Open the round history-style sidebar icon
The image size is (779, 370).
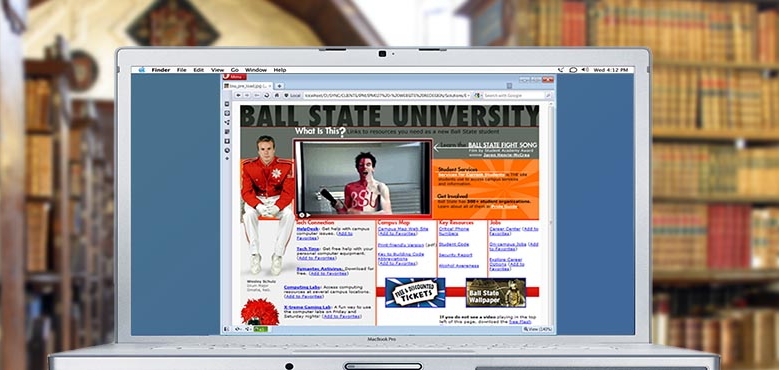[x=227, y=150]
